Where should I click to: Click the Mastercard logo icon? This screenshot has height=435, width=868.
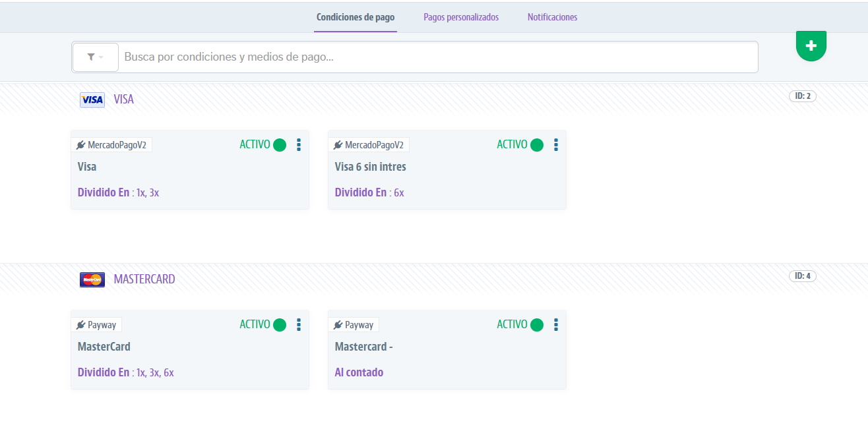click(x=92, y=279)
